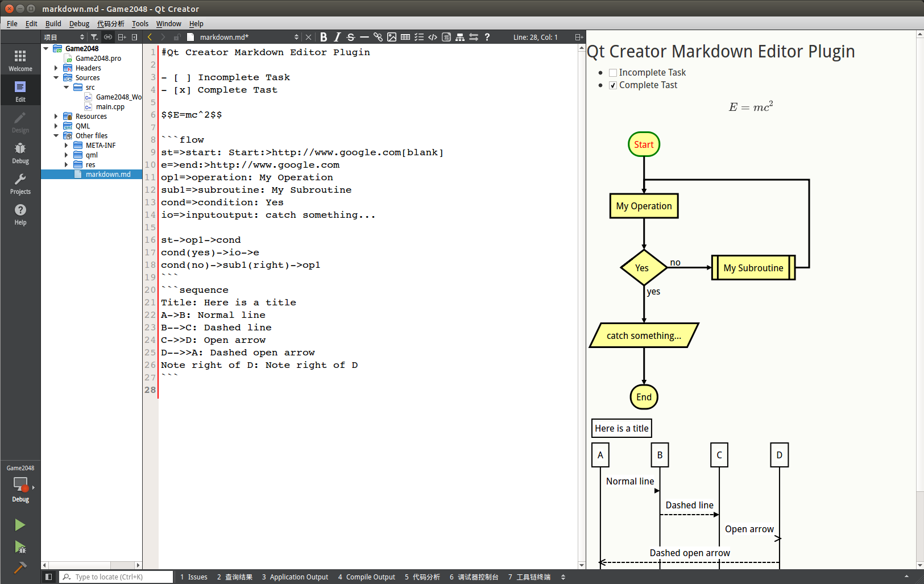This screenshot has width=924, height=584.
Task: Insert an image via the toolbar
Action: click(x=392, y=37)
